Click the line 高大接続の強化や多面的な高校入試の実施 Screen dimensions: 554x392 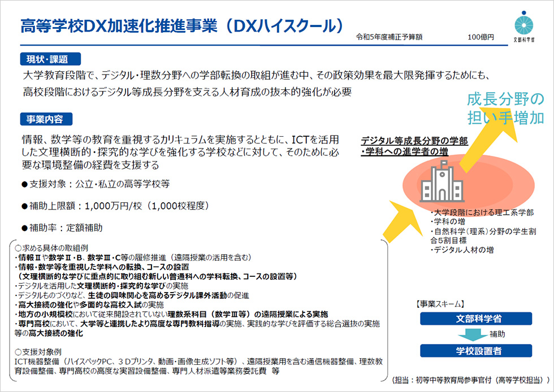[89, 305]
